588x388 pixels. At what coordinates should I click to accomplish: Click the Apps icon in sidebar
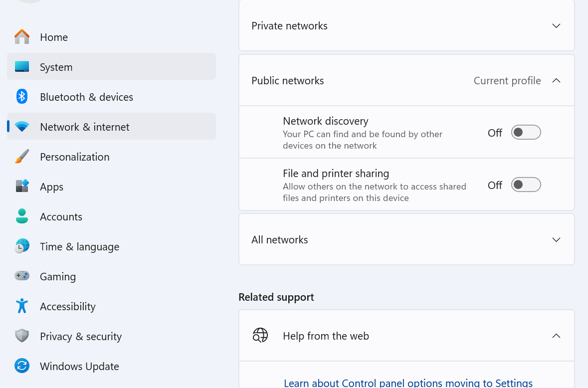(x=22, y=187)
